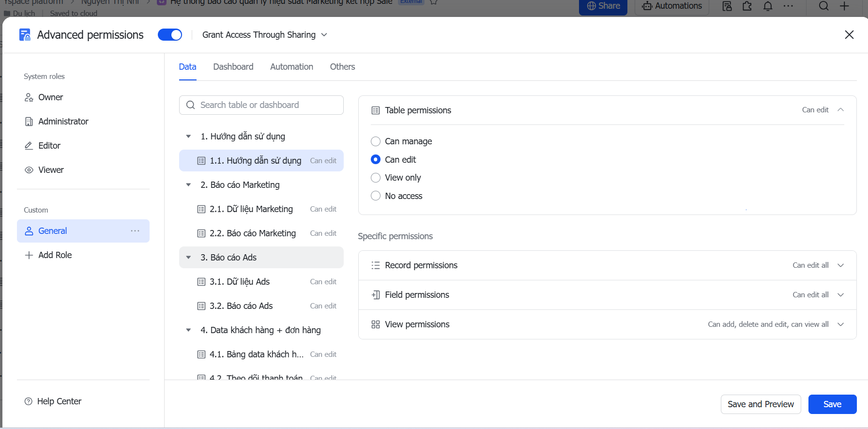Open the more options menu for General role

click(135, 231)
